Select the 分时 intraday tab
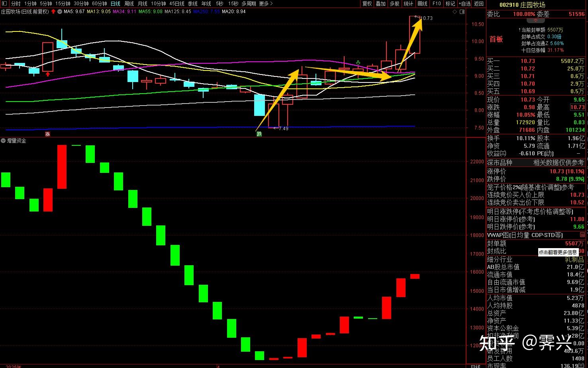This screenshot has height=368, width=588. tap(16, 4)
